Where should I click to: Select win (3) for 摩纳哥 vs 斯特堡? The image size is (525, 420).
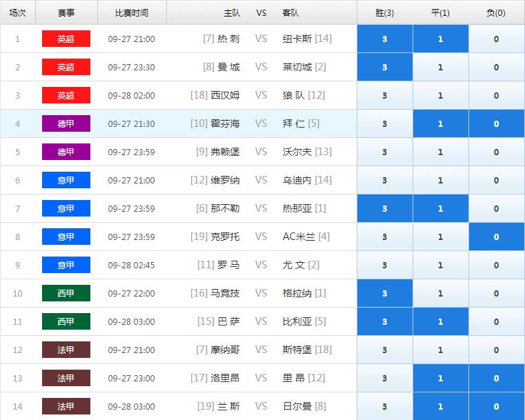click(385, 350)
